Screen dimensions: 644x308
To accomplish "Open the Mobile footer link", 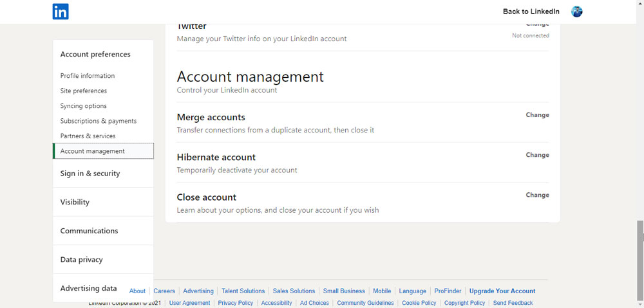I will pos(382,291).
